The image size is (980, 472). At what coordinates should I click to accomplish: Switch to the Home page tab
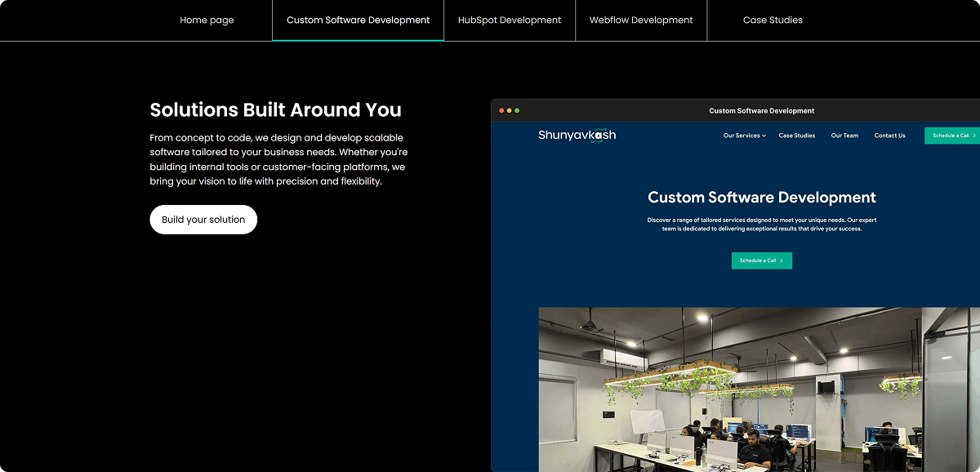click(207, 20)
